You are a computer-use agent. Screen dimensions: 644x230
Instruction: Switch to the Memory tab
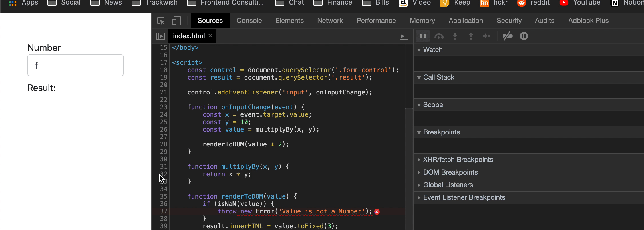422,21
